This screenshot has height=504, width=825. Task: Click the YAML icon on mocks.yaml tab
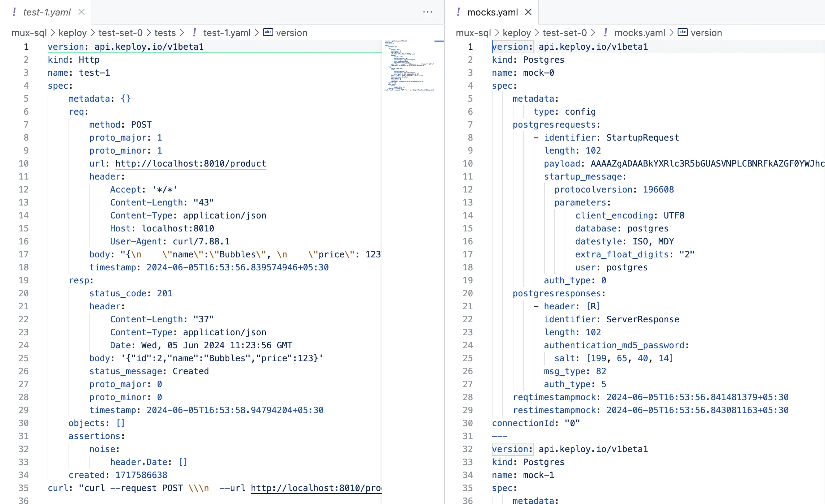458,12
